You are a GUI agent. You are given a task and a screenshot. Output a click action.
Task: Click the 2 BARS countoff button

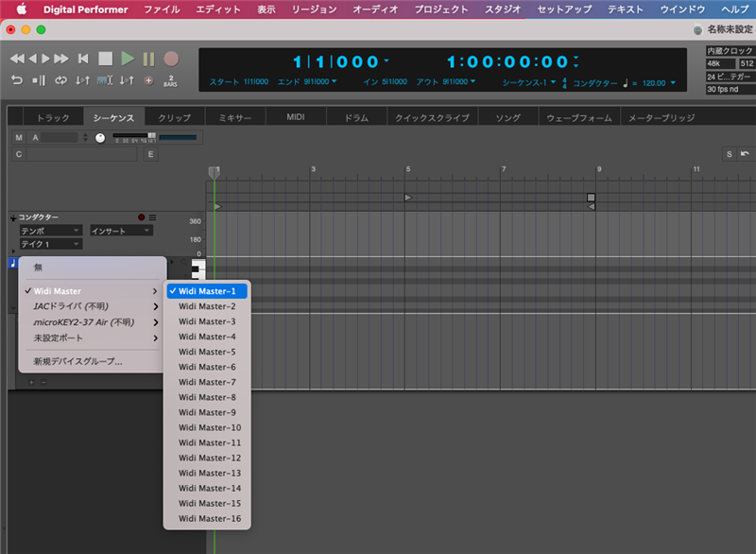click(171, 81)
